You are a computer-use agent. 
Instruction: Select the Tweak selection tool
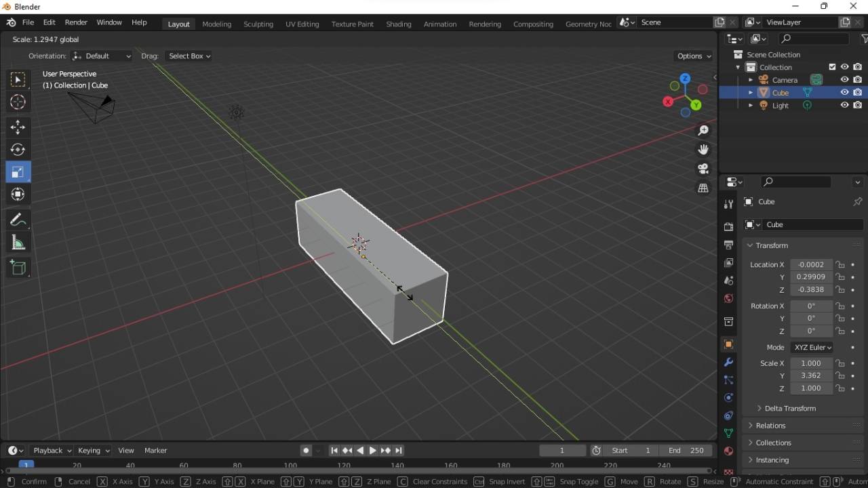pos(18,80)
